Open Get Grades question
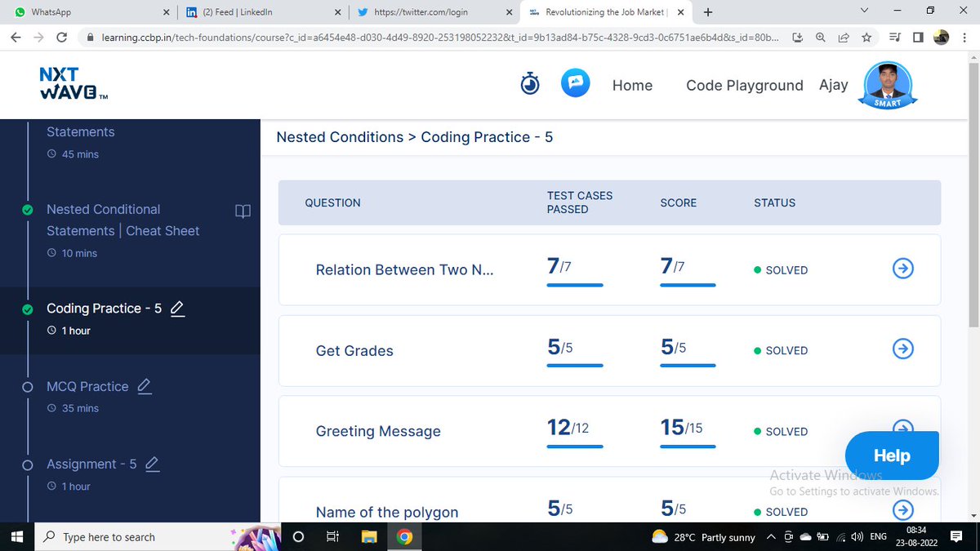Image resolution: width=980 pixels, height=551 pixels. click(x=354, y=350)
